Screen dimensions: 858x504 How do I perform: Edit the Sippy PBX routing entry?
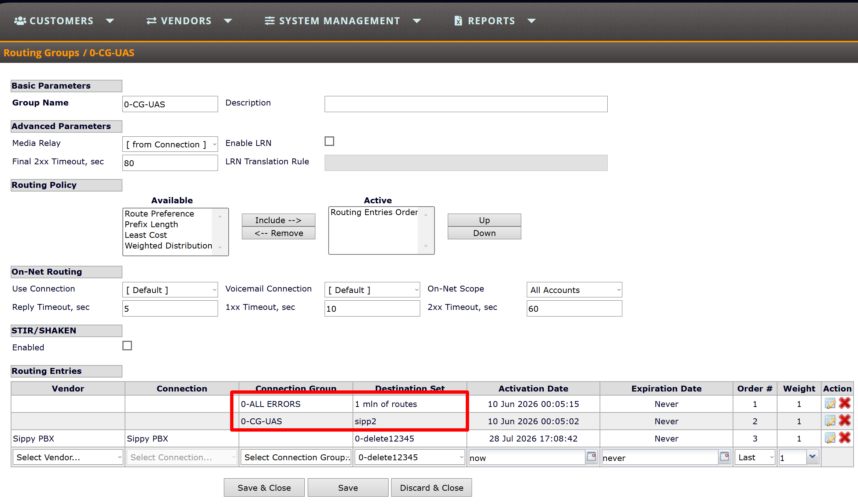[x=830, y=438]
